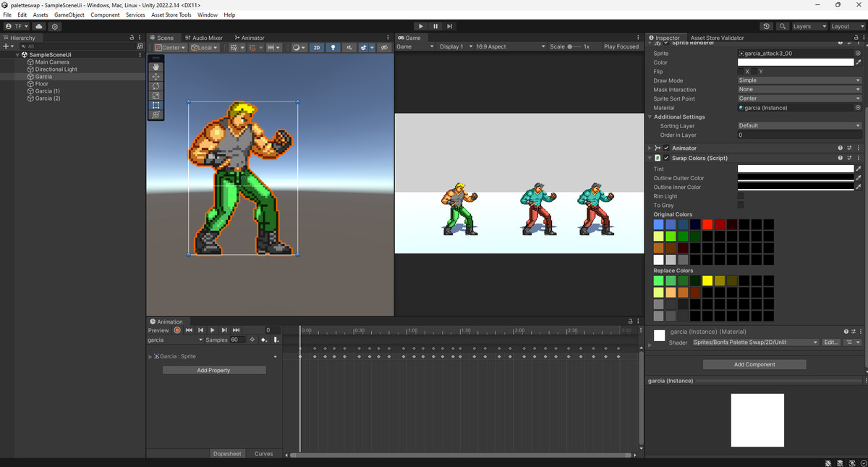Image resolution: width=868 pixels, height=467 pixels.
Task: Enable To Gray checkbox
Action: 741,206
